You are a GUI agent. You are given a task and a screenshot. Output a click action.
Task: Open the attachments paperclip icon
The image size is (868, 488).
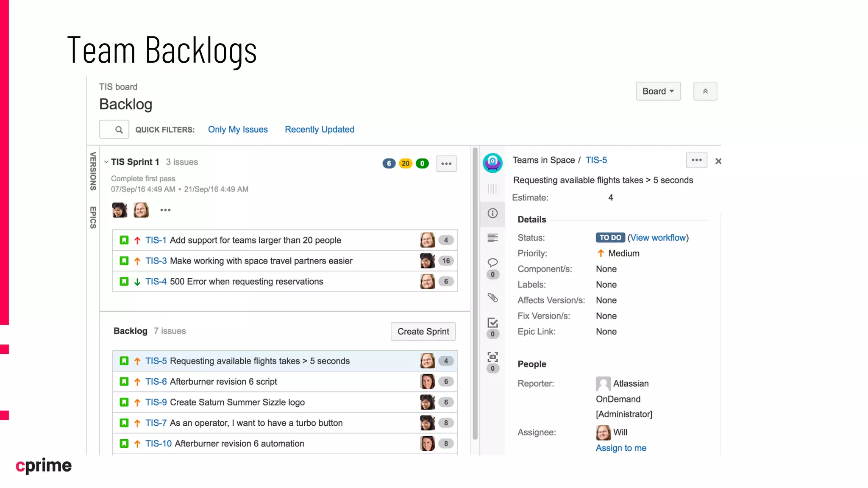pos(492,297)
